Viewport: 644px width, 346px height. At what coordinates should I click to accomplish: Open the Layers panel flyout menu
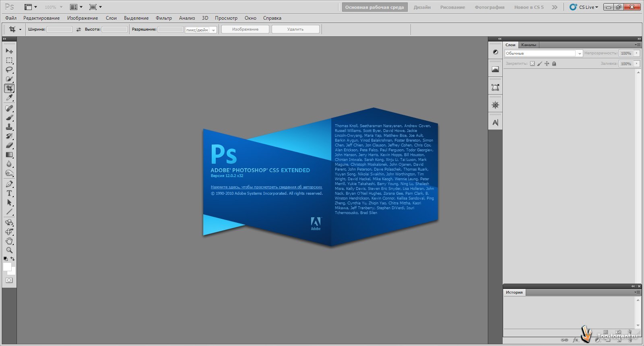click(638, 45)
